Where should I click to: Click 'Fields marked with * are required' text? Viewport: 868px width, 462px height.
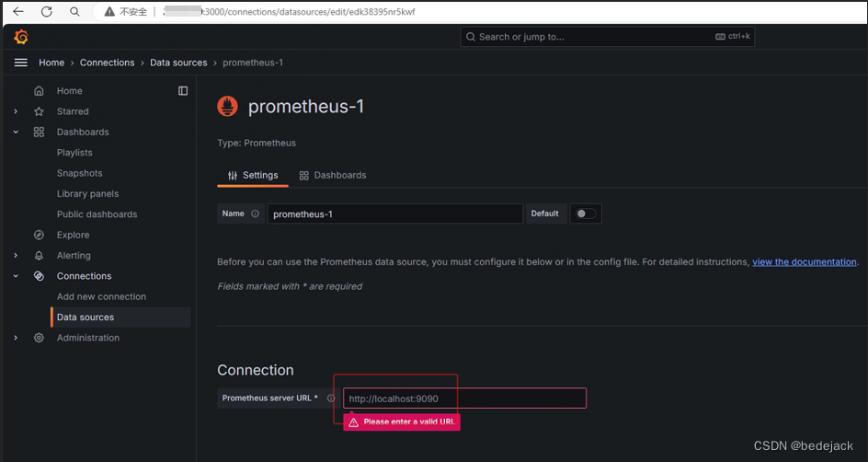[290, 286]
